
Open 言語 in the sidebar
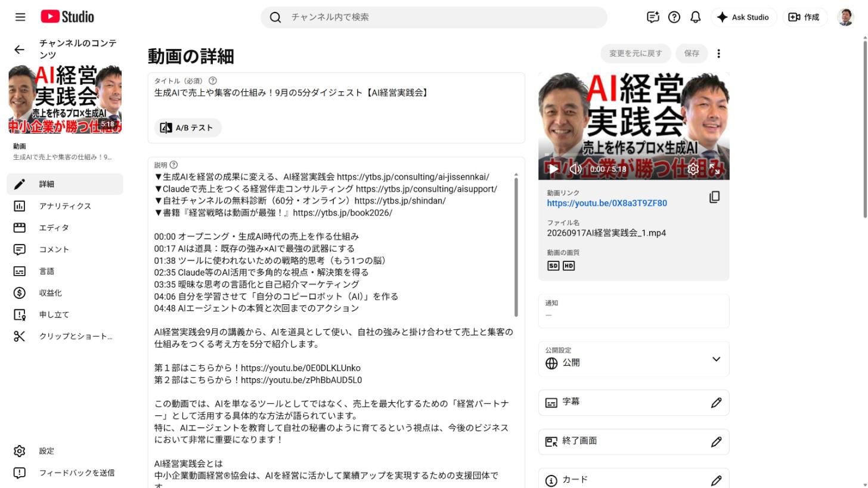point(65,271)
